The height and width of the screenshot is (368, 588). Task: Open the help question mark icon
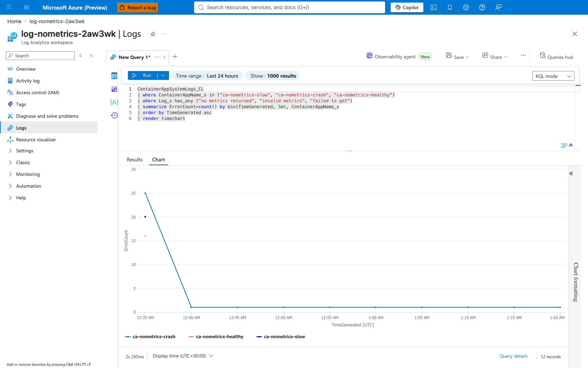482,7
